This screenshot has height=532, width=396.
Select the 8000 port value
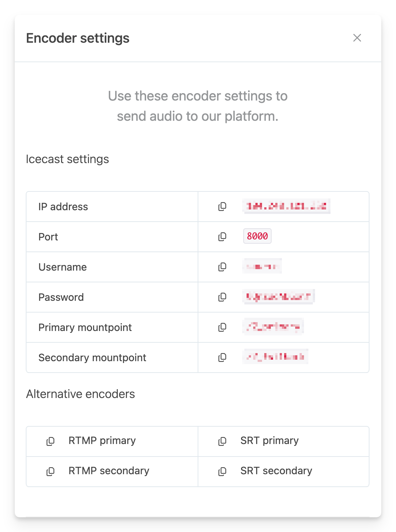pyautogui.click(x=257, y=236)
